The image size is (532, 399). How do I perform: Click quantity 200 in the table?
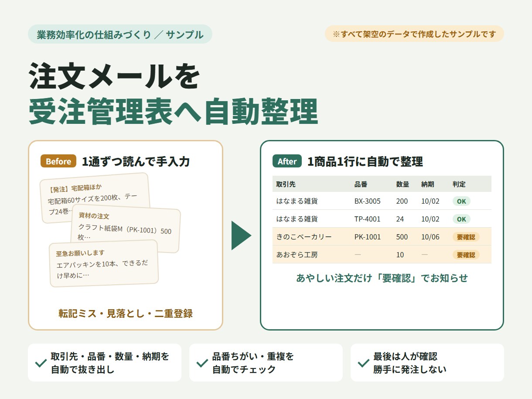(402, 201)
